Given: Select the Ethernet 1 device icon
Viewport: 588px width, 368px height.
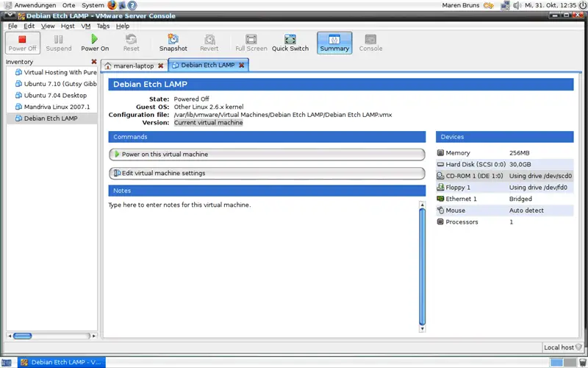Looking at the screenshot, I should (x=440, y=199).
